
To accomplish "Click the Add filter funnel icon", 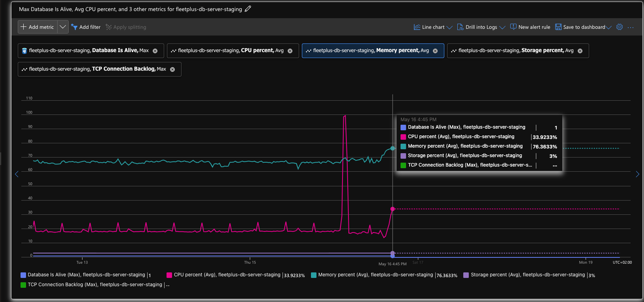I will click(x=74, y=27).
